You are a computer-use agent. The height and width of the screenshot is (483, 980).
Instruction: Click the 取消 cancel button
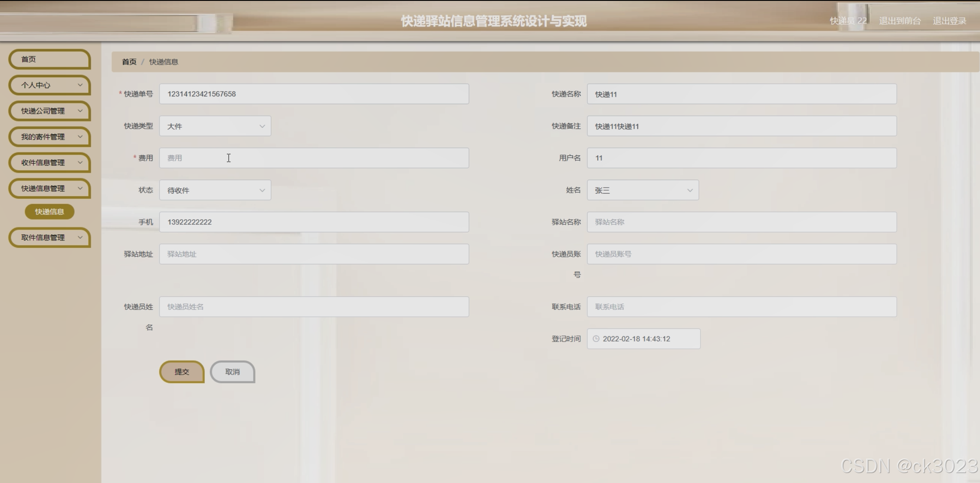click(x=233, y=372)
